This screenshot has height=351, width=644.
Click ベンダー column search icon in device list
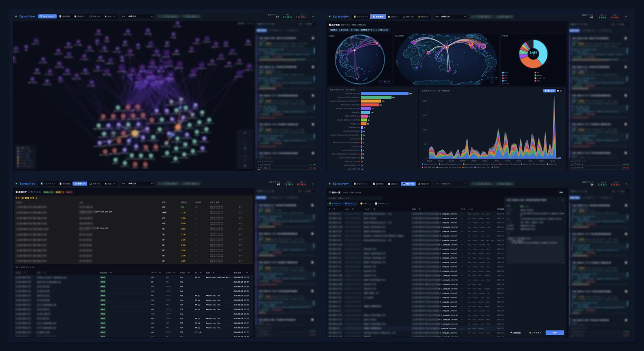tap(375, 209)
